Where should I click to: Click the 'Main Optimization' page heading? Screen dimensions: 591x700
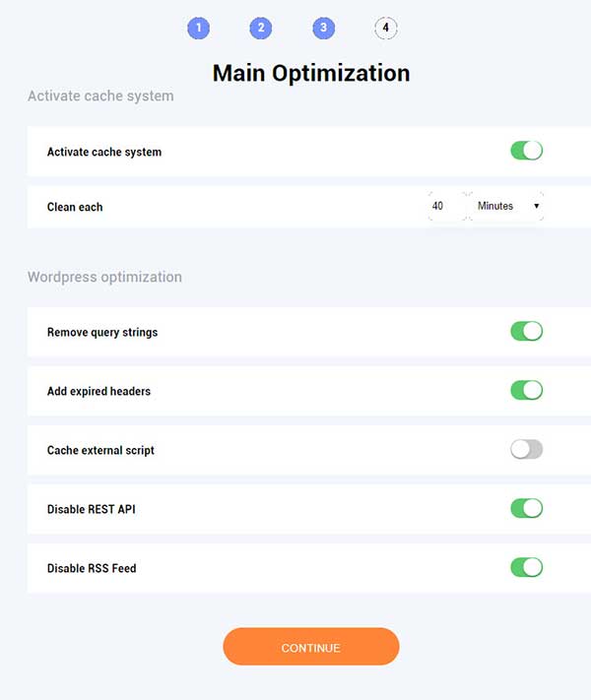(311, 73)
